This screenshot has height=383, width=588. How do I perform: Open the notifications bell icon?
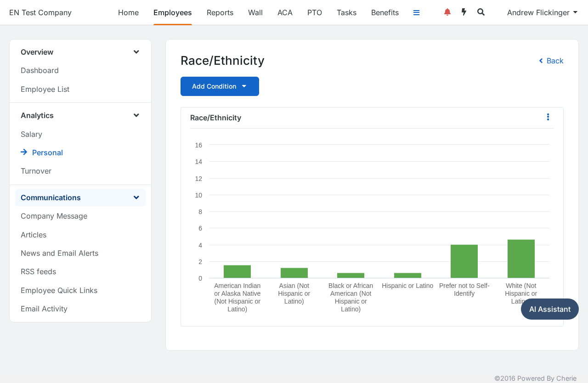click(447, 12)
